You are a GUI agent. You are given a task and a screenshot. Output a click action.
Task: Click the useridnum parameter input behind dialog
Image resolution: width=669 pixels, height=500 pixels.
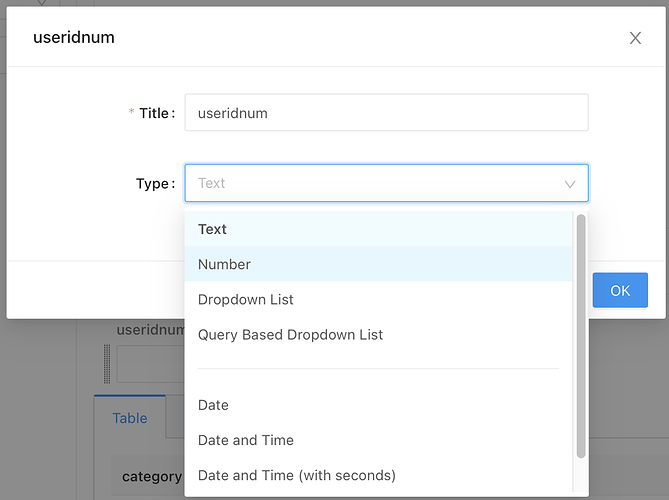click(x=151, y=364)
